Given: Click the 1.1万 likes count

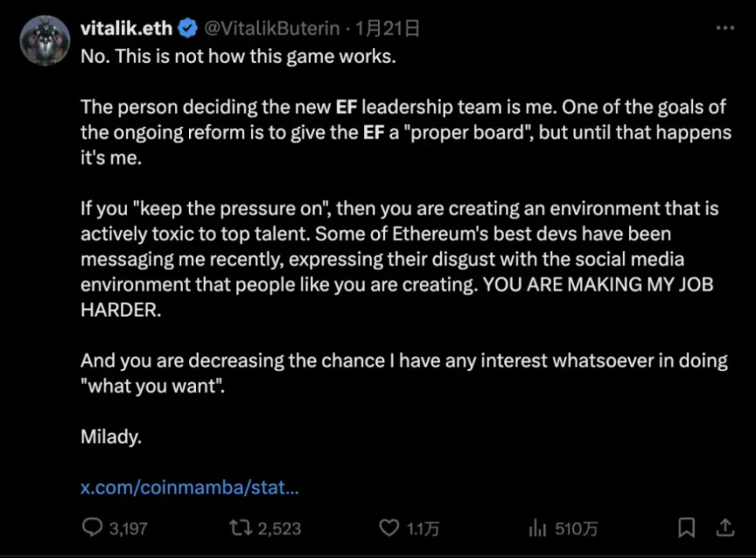Looking at the screenshot, I should [x=423, y=528].
